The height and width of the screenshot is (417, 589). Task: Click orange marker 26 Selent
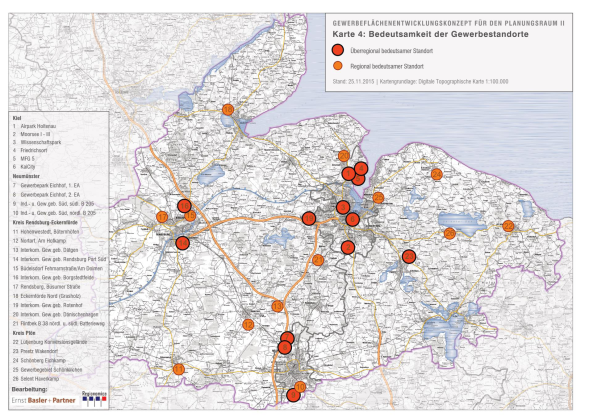450,234
